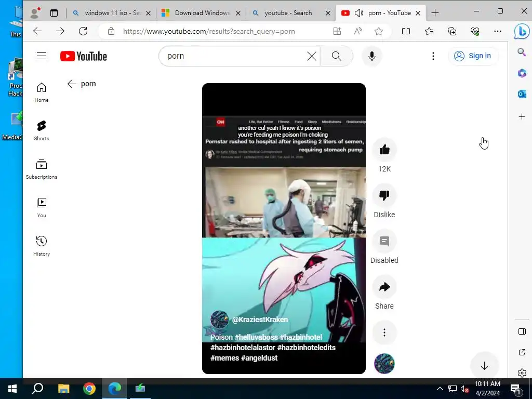Open Outlook in Edge sidebar
Screen dimensions: 532x399
pos(522,94)
